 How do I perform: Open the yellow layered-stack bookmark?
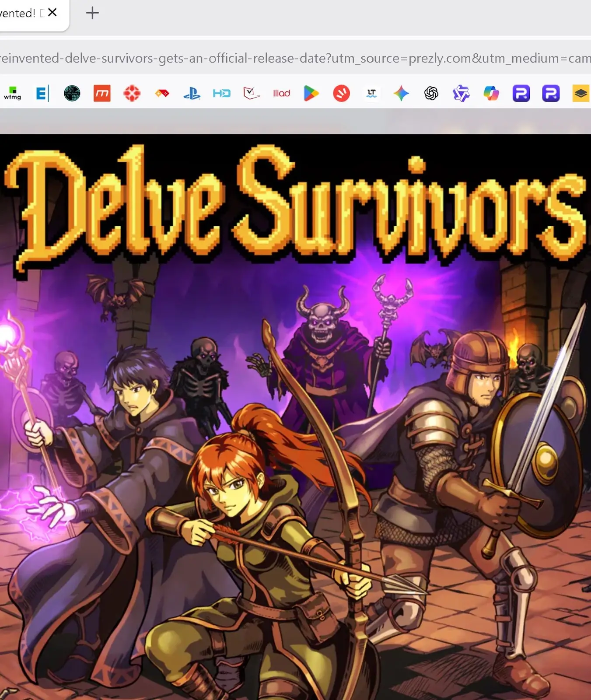pos(581,93)
